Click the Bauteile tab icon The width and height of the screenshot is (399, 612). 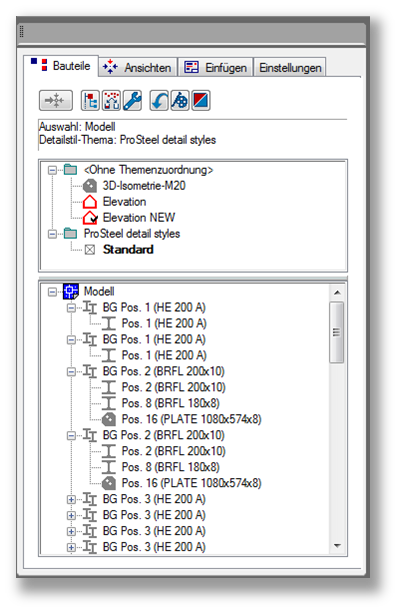click(x=39, y=64)
